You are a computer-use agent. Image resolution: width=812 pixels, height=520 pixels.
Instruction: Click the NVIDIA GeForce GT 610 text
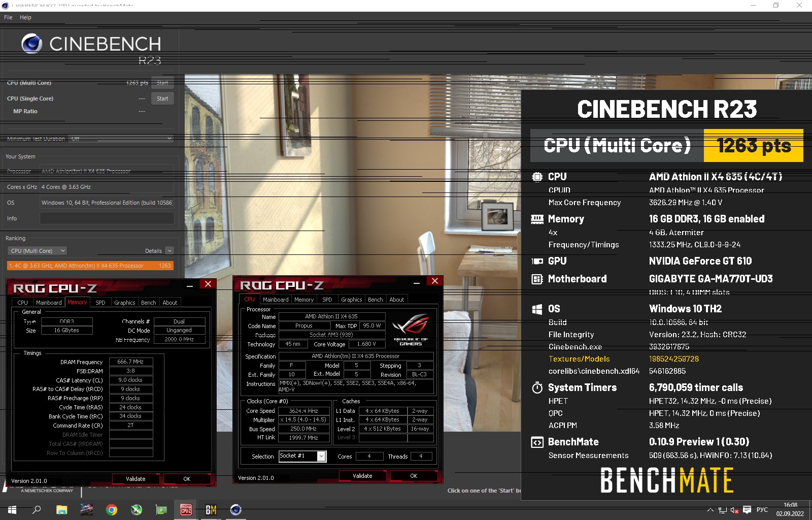[700, 261]
